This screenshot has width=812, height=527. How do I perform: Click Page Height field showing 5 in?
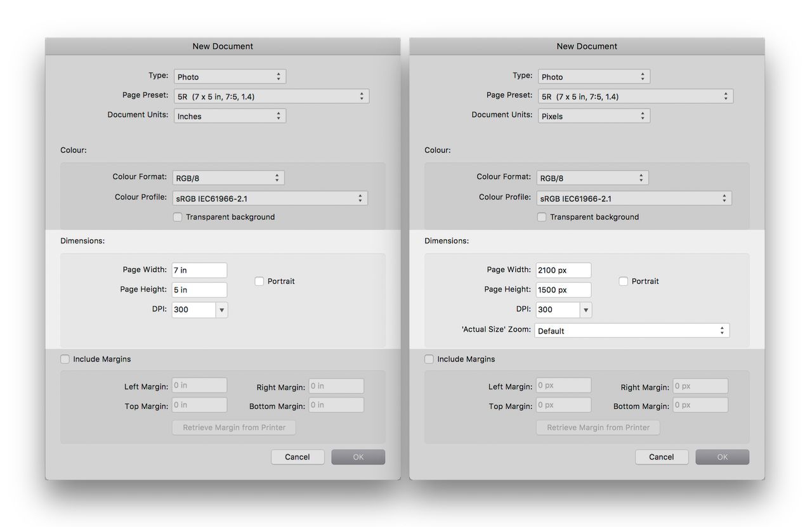[x=199, y=290]
